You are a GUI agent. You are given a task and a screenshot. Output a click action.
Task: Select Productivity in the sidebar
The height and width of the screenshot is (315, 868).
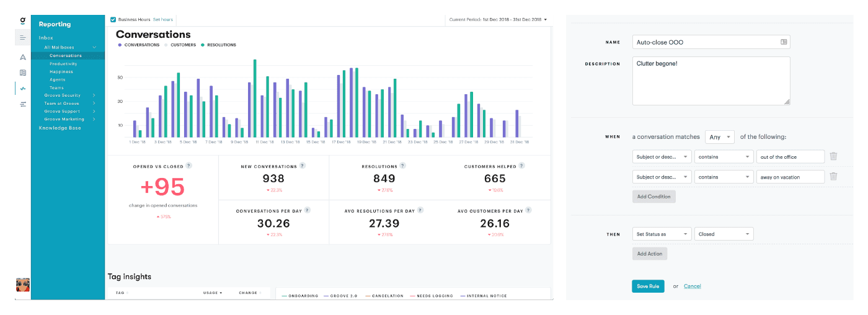point(63,64)
